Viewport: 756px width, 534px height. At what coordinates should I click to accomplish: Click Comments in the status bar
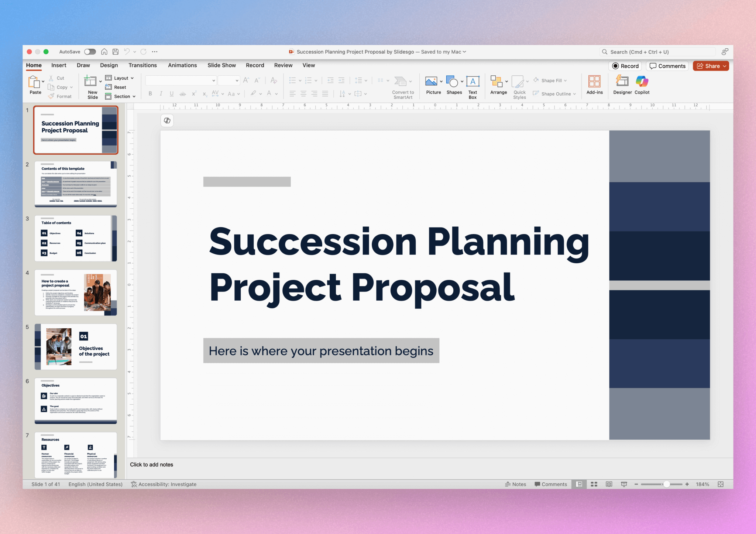tap(551, 484)
